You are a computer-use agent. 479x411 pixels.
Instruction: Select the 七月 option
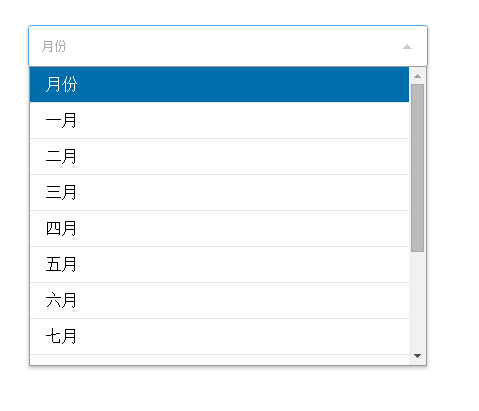point(219,336)
